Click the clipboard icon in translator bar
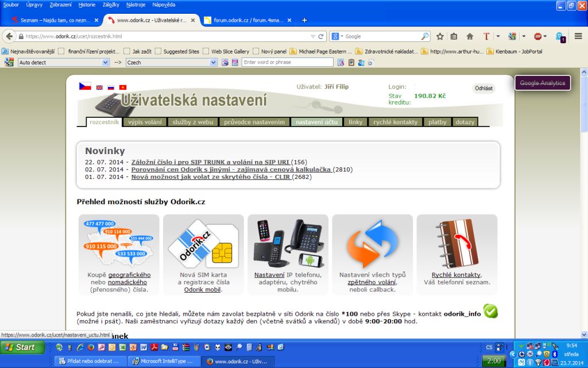Image resolution: width=588 pixels, height=368 pixels. 351,62
